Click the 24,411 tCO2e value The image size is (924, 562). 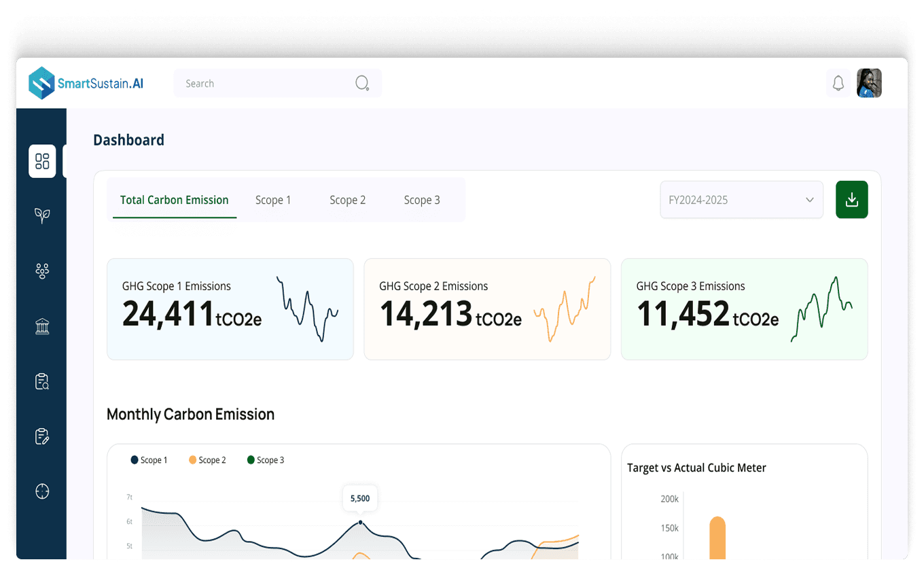(192, 315)
